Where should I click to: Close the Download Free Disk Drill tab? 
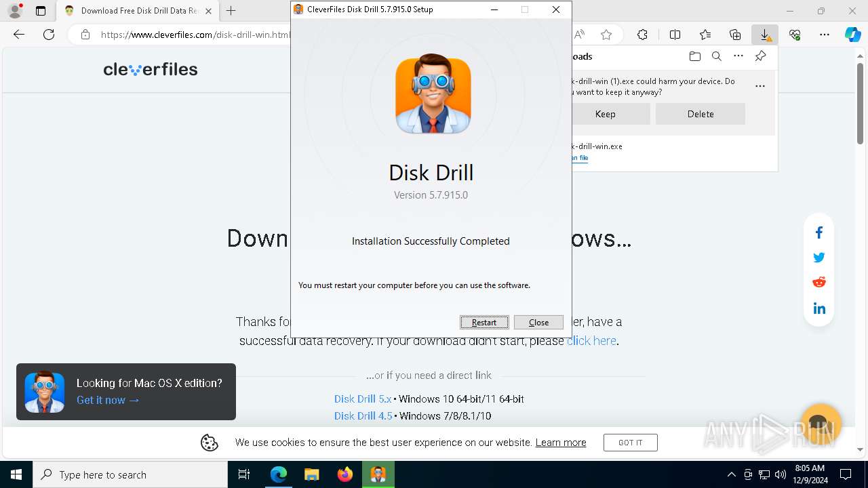point(208,11)
